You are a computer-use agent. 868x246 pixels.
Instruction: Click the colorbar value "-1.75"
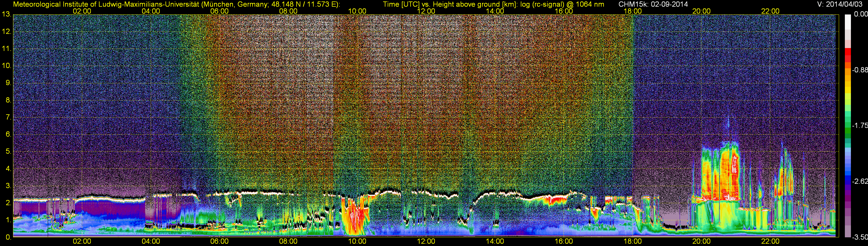click(860, 125)
